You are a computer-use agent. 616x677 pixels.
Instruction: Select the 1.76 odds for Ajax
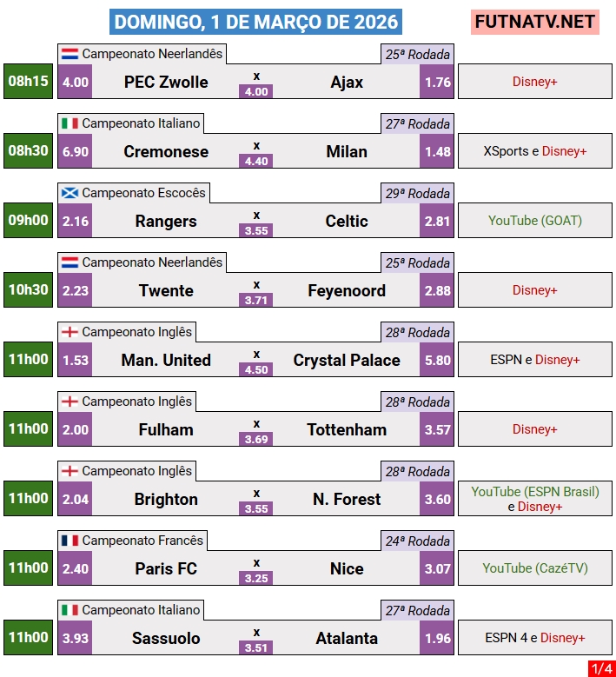click(x=437, y=82)
